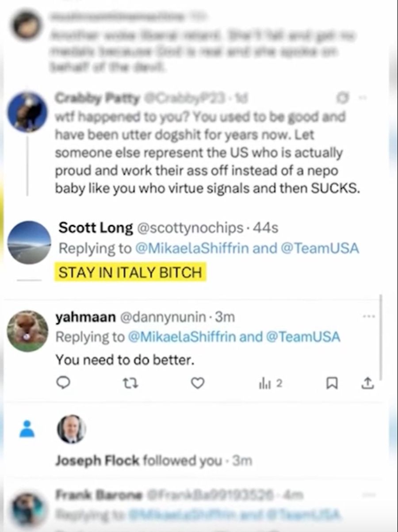Click the highlighted STAY IN ITALY tweet text
Screen dimensions: 398x532
(130, 272)
